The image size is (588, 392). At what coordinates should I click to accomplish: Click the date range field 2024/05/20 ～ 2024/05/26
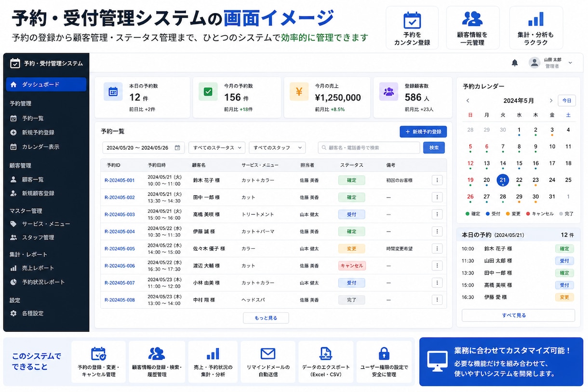coord(144,148)
